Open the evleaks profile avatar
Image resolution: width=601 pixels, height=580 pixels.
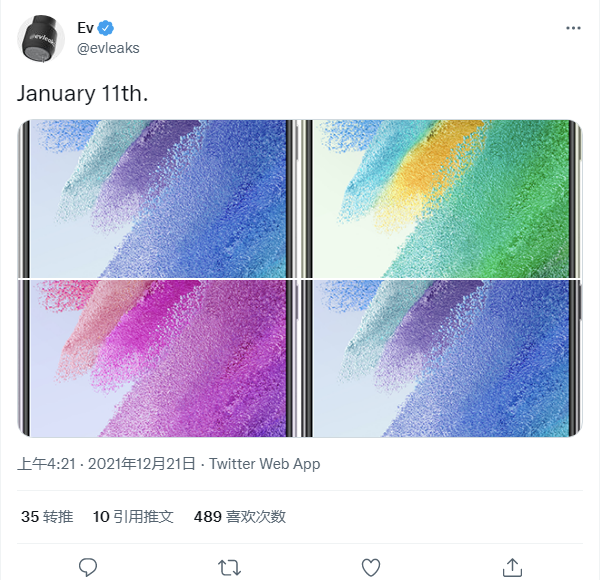coord(41,40)
